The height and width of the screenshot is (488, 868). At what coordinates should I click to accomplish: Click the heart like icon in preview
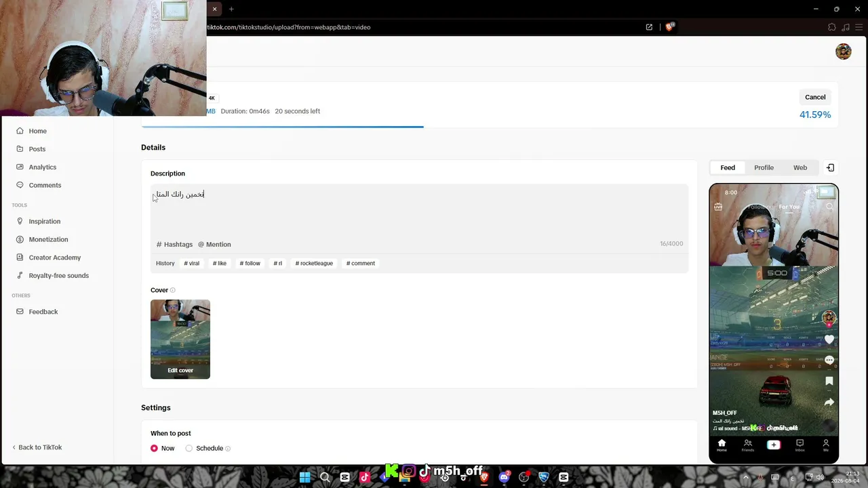coord(829,340)
